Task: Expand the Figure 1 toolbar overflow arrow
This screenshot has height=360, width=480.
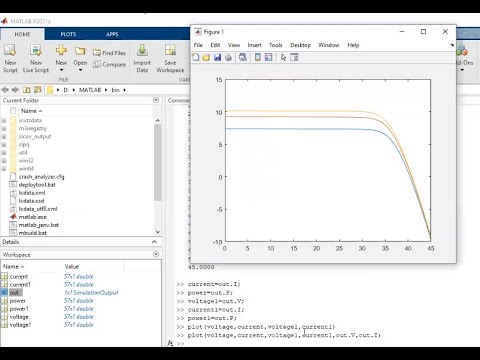Action: pos(452,45)
